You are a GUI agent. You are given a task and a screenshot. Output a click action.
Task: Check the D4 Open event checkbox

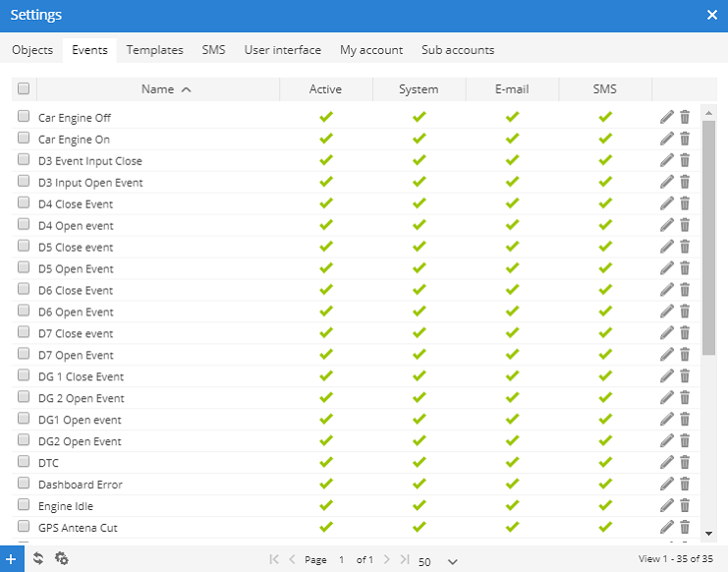[24, 225]
